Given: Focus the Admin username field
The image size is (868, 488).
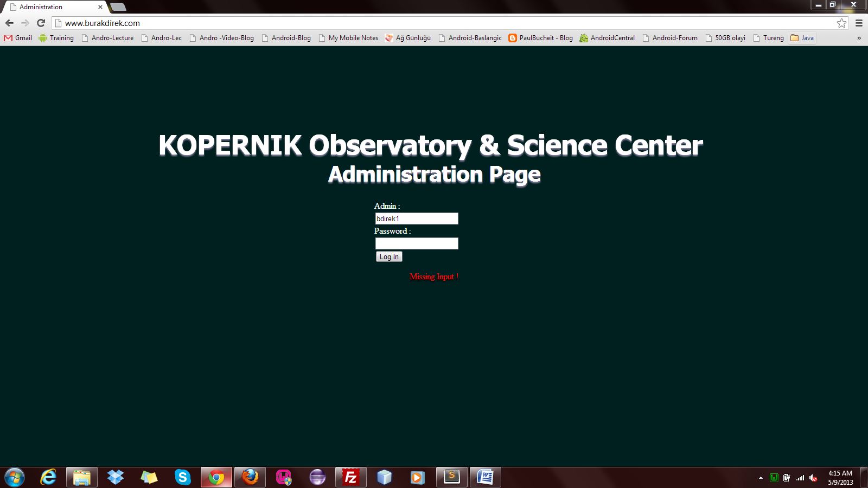Looking at the screenshot, I should [417, 219].
